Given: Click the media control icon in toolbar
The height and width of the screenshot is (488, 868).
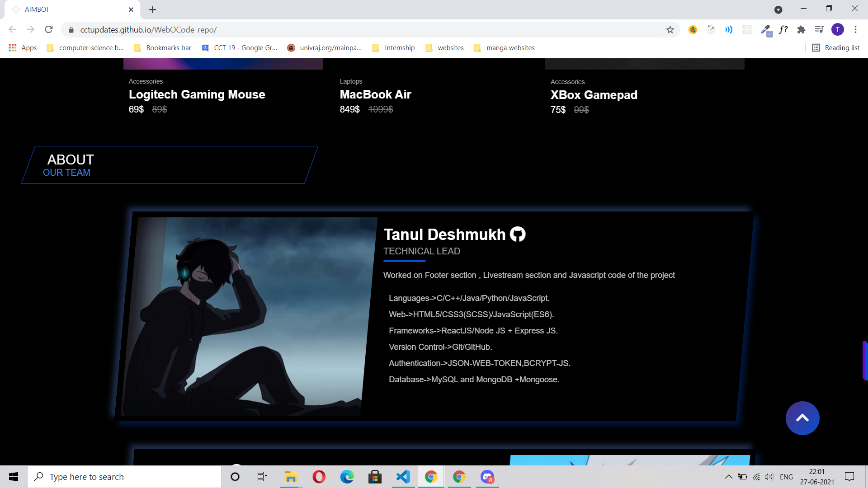Looking at the screenshot, I should coord(819,30).
